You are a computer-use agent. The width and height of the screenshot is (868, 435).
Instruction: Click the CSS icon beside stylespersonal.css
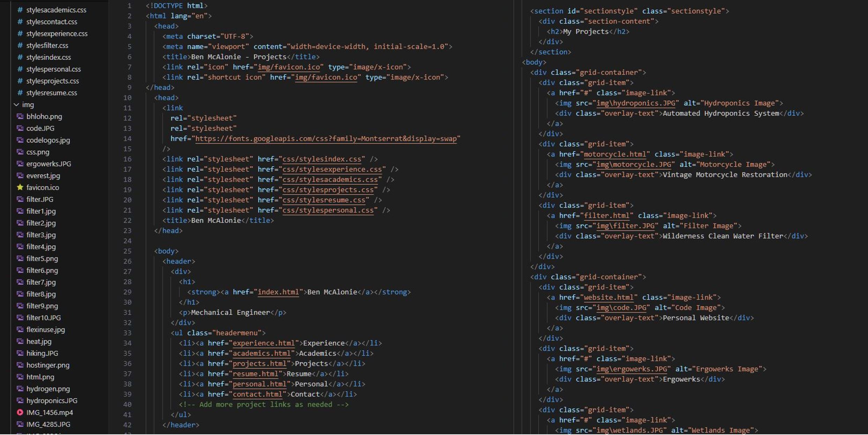click(20, 69)
